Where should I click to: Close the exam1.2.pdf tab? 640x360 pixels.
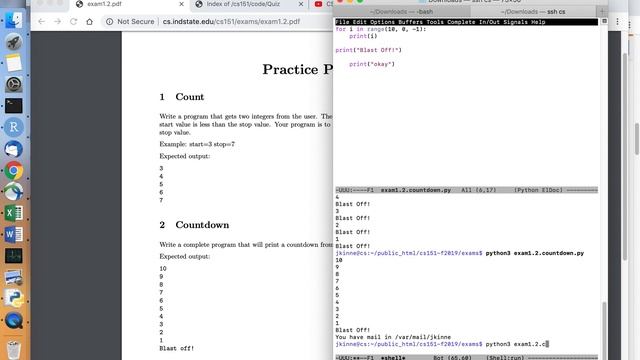point(181,4)
